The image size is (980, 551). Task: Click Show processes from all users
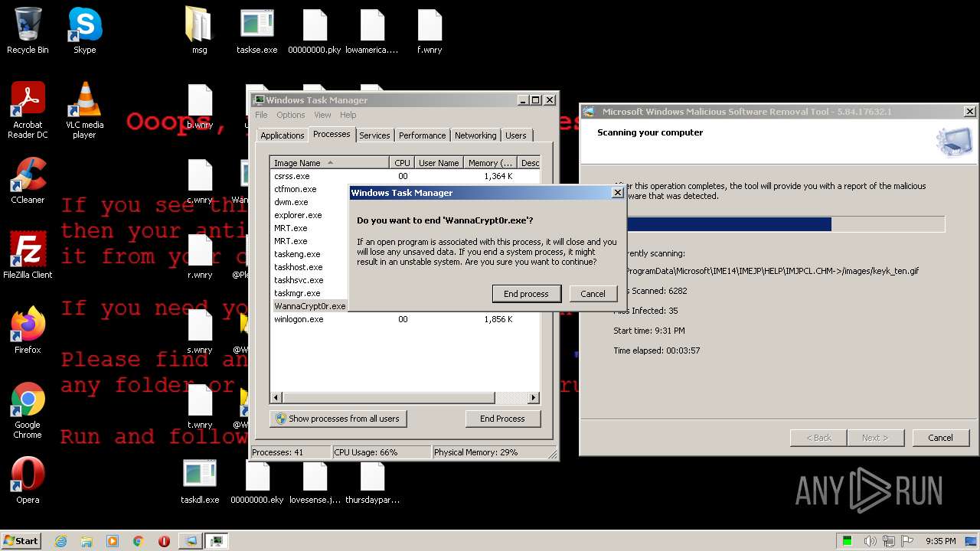338,419
